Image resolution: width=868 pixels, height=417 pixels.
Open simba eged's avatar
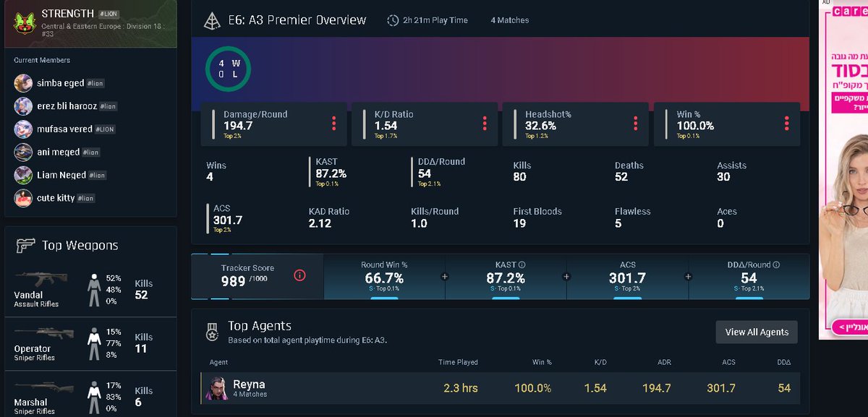[x=23, y=82]
